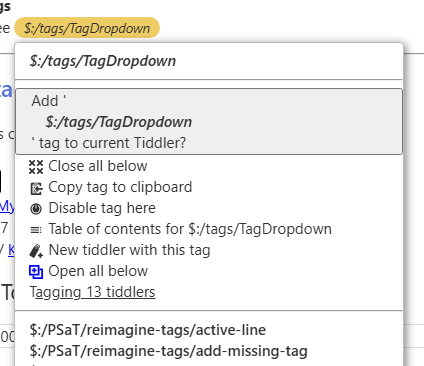Expand Tagging 13 tiddlers link
Image resolution: width=424 pixels, height=366 pixels.
point(92,292)
